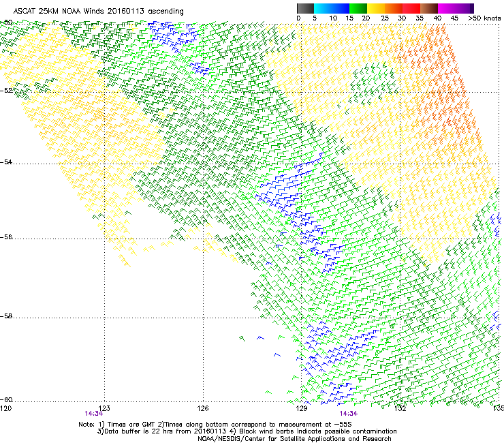Click the '-52' latitude axis label

6,91
